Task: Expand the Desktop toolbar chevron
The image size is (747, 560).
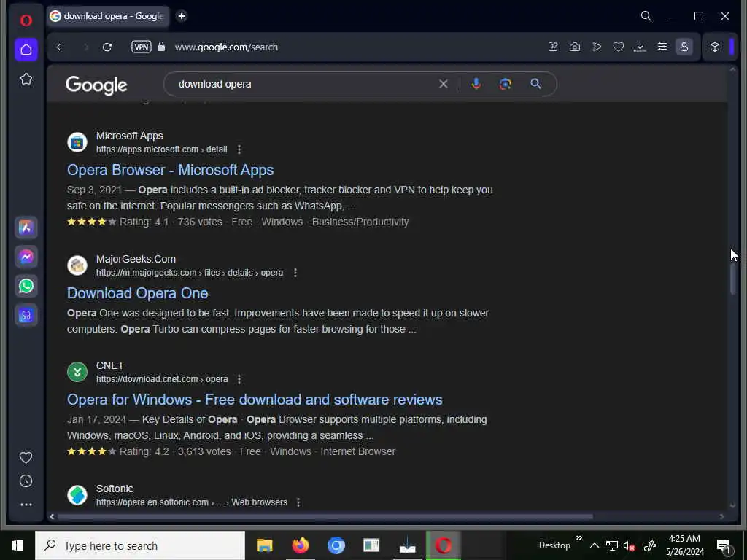Action: tap(578, 538)
